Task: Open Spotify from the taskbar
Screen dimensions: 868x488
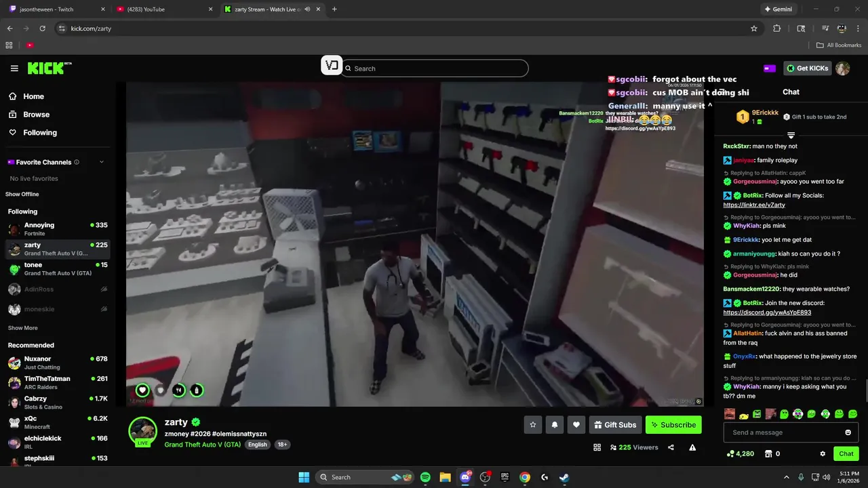Action: [x=425, y=477]
